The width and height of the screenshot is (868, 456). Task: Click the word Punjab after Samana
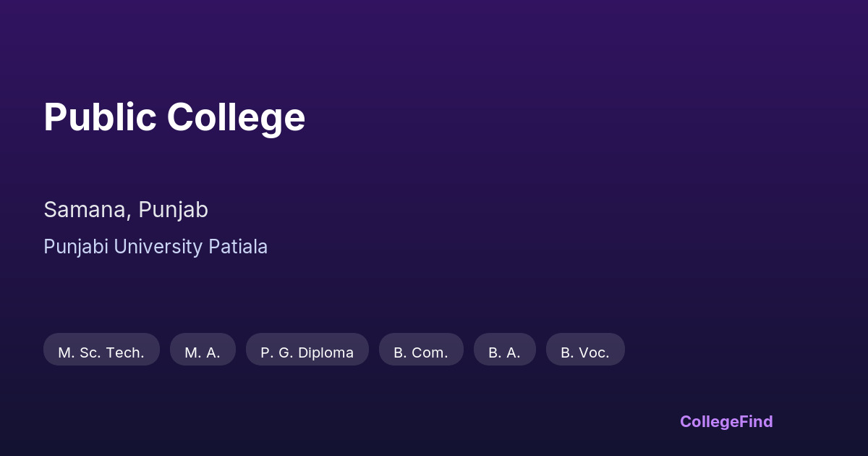[x=173, y=210]
